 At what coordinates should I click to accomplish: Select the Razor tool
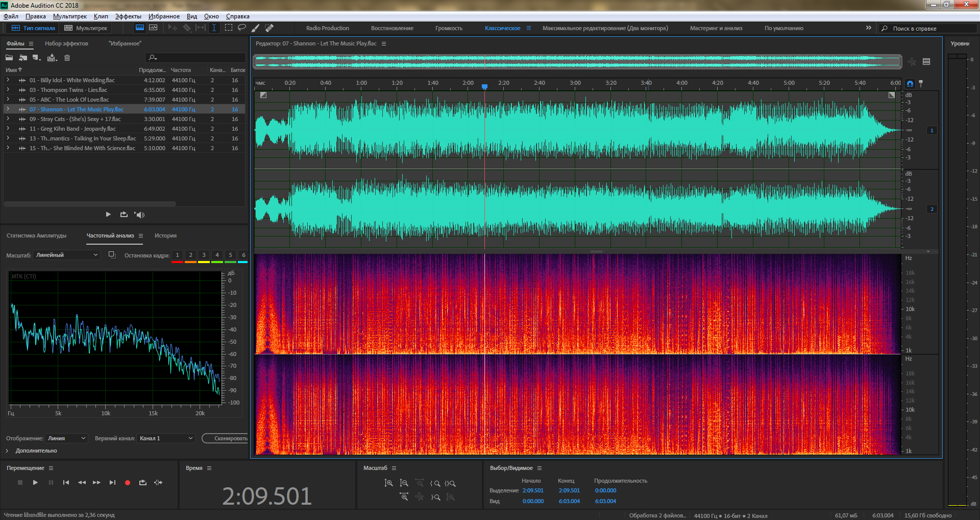tap(187, 28)
